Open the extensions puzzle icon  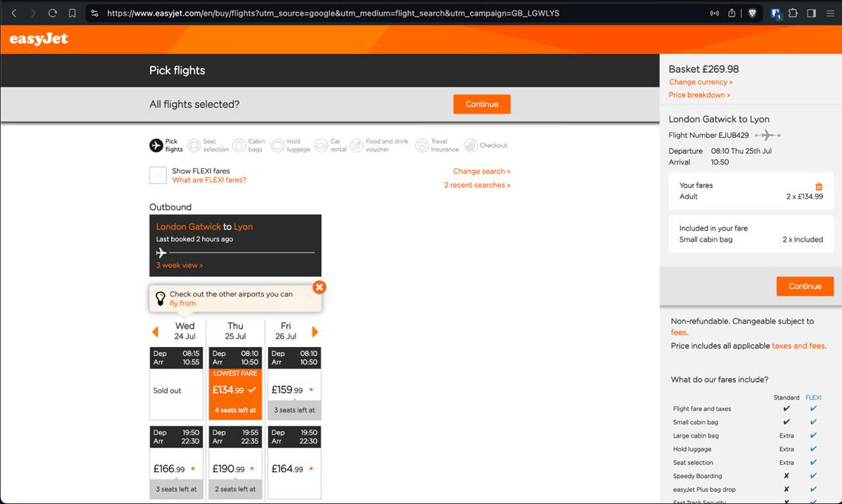tap(793, 13)
